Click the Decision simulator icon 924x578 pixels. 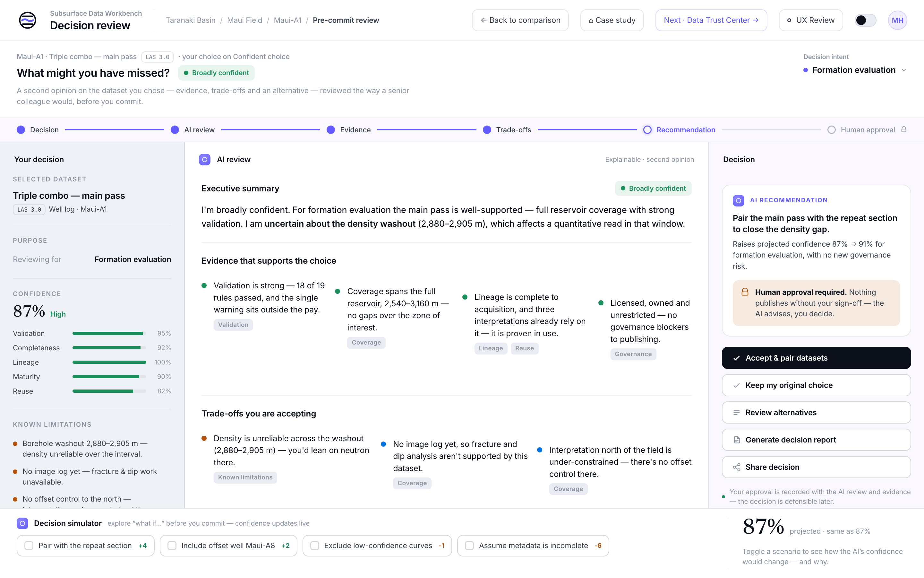pyautogui.click(x=22, y=523)
